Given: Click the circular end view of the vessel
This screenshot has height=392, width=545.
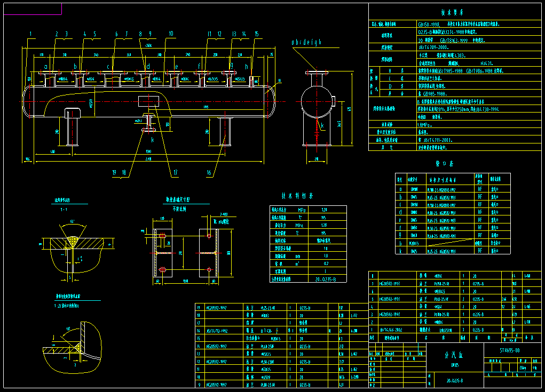Looking at the screenshot, I should tap(317, 101).
